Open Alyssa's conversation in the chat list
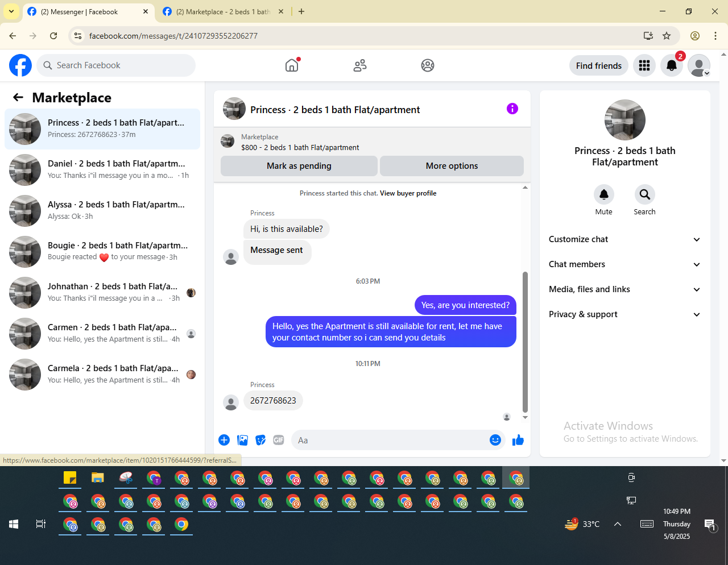 tap(102, 211)
